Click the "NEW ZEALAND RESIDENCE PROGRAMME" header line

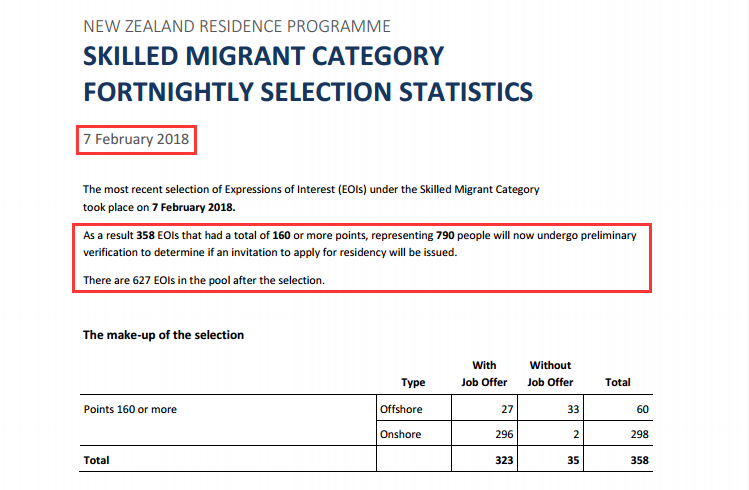coord(237,26)
